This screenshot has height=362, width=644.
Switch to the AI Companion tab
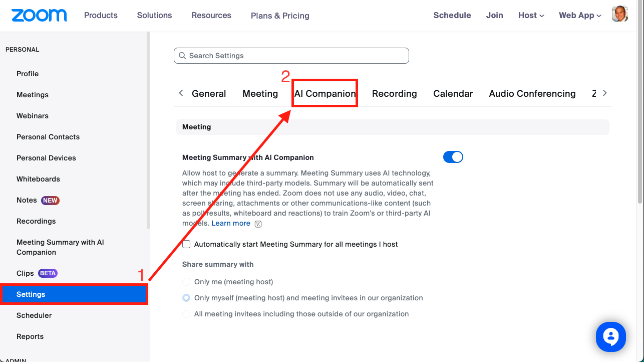click(325, 94)
